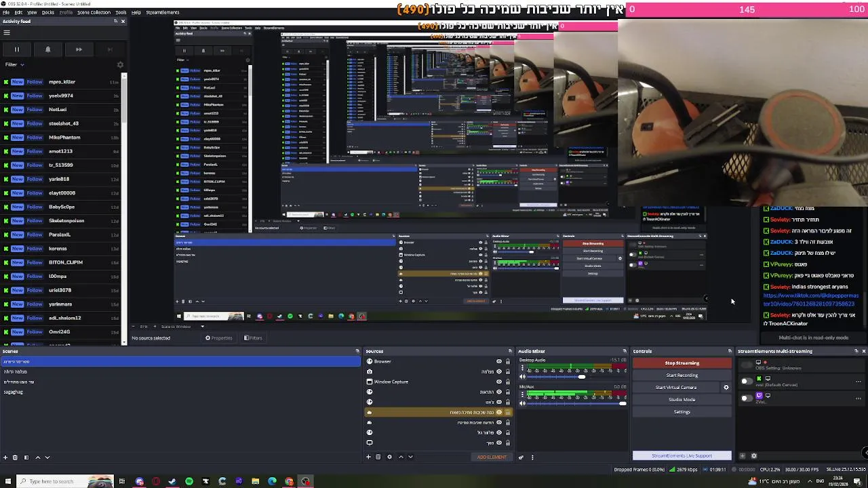This screenshot has width=868, height=488.
Task: Open the File menu
Action: [x=5, y=12]
